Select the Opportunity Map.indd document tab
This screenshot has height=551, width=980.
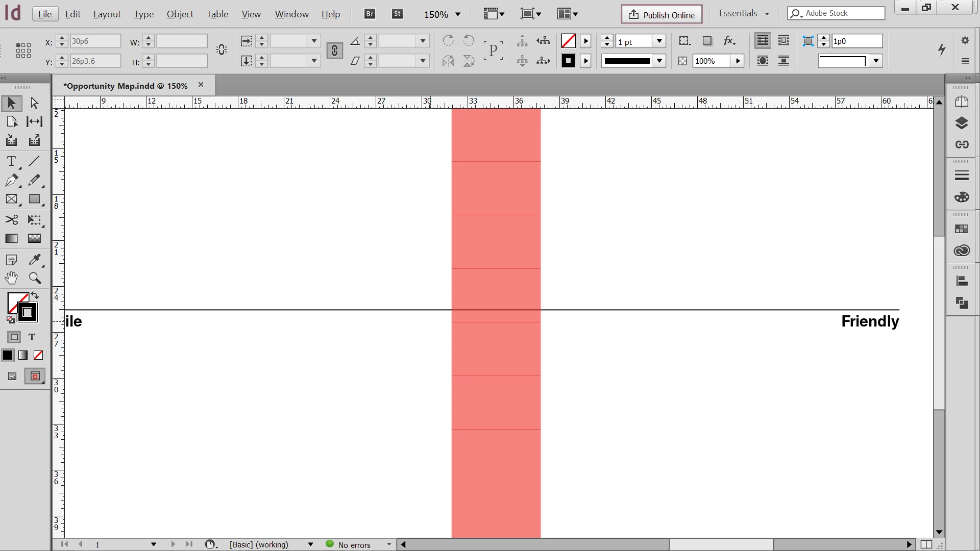pyautogui.click(x=126, y=86)
